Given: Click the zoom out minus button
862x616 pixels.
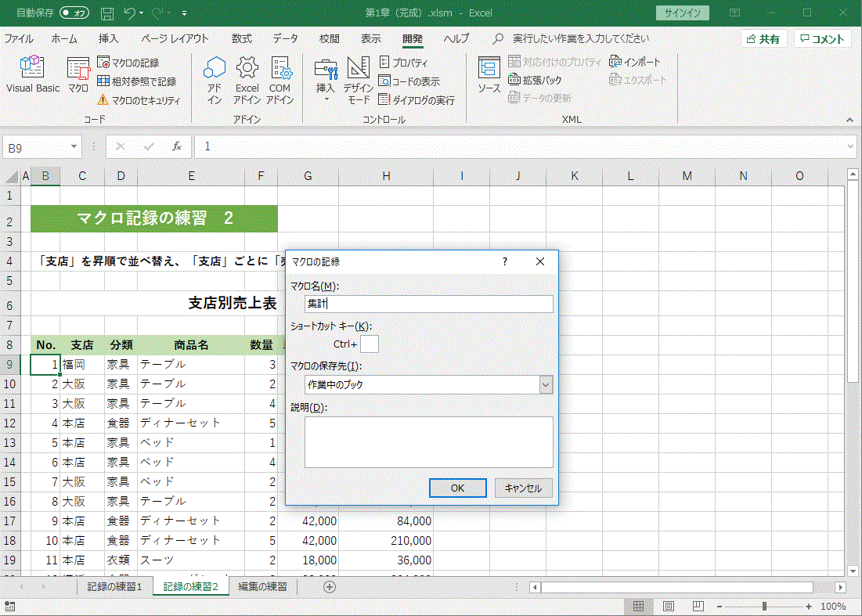Looking at the screenshot, I should [719, 606].
